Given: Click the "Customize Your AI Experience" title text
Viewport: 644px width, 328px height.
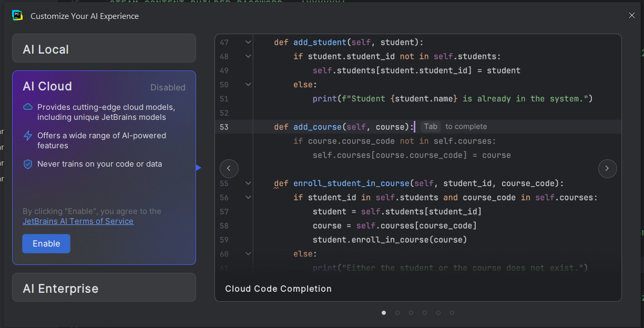Looking at the screenshot, I should 85,16.
